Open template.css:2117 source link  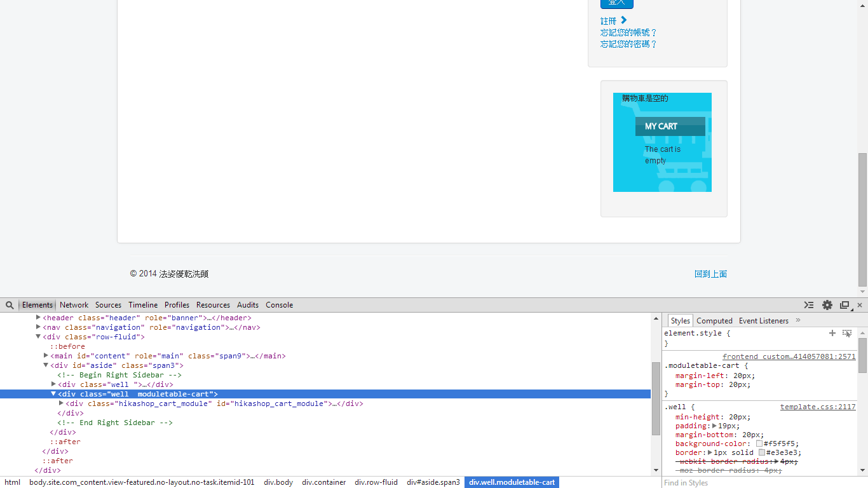click(818, 407)
